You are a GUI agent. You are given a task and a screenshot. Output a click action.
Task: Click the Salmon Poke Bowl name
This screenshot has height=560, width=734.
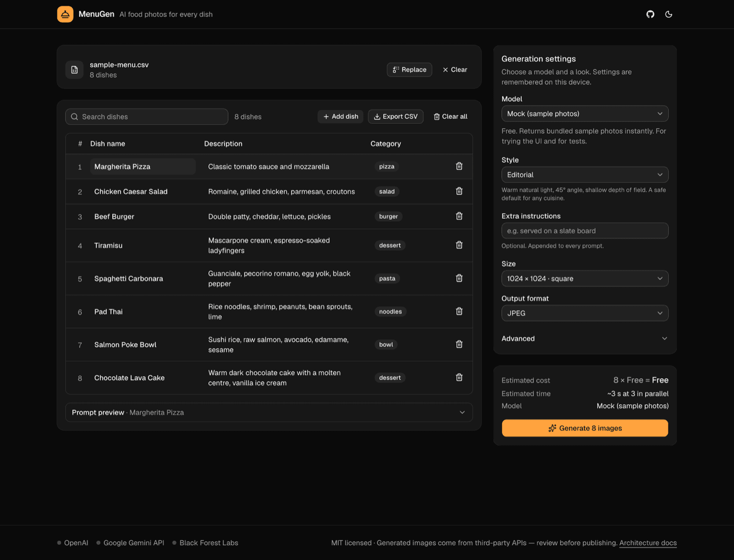coord(125,345)
